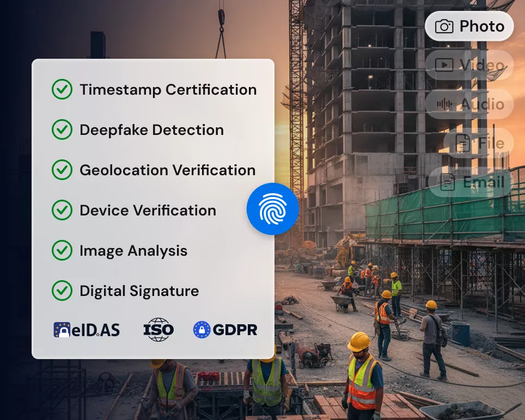
Task: Click the Deepfake Detection label text
Action: click(151, 130)
